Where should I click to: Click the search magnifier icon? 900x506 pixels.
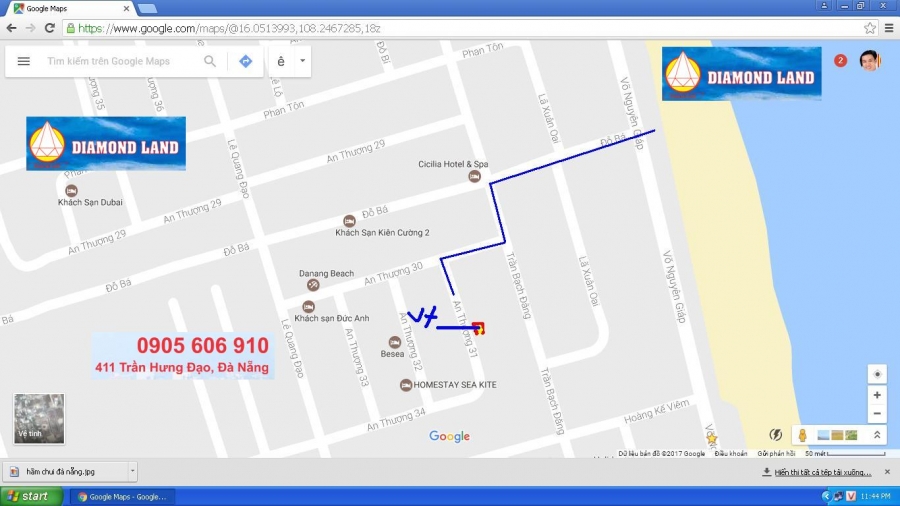tap(210, 61)
